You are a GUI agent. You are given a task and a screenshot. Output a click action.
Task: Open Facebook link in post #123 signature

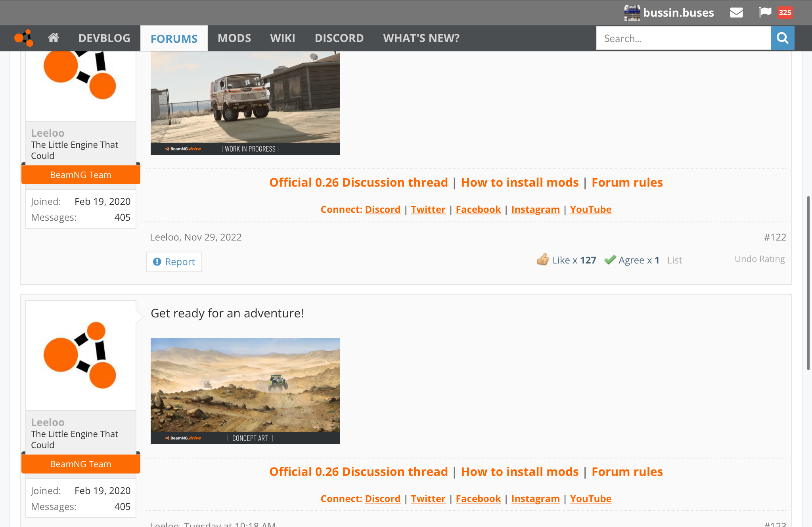point(478,498)
